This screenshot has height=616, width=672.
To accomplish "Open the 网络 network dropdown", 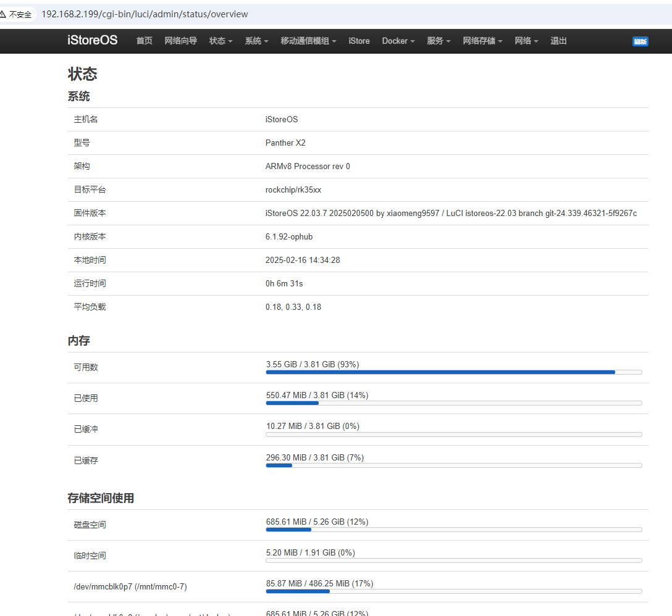I will pos(526,41).
